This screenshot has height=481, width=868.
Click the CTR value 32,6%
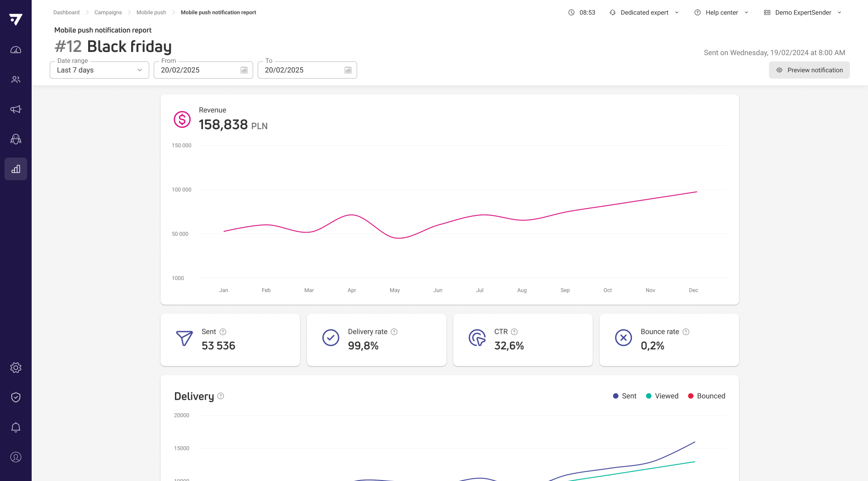(509, 346)
